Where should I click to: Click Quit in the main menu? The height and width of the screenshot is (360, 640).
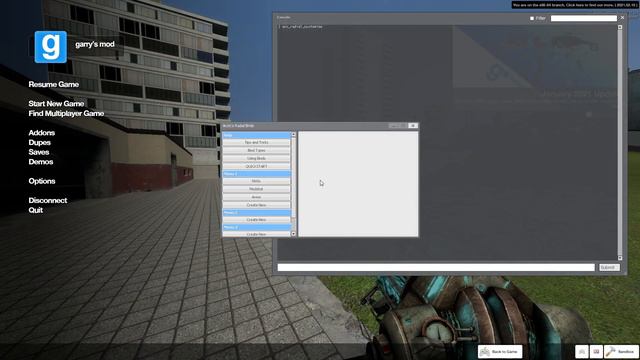click(x=36, y=210)
